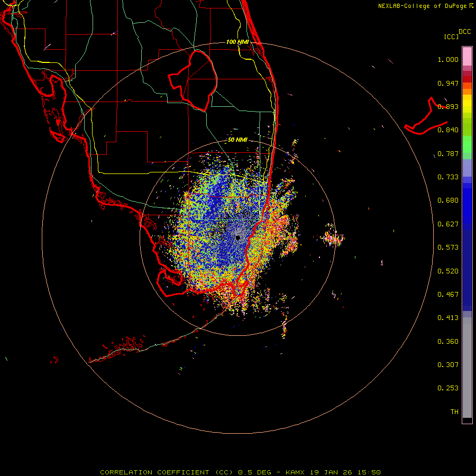Click the 0.787 legend value
The width and height of the screenshot is (476, 476).
tap(448, 153)
